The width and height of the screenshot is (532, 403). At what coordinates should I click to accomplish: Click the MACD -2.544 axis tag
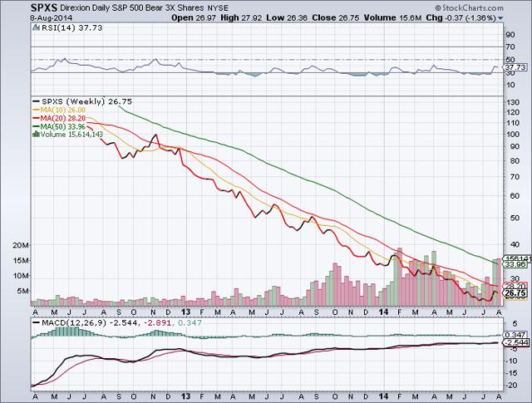pyautogui.click(x=515, y=342)
